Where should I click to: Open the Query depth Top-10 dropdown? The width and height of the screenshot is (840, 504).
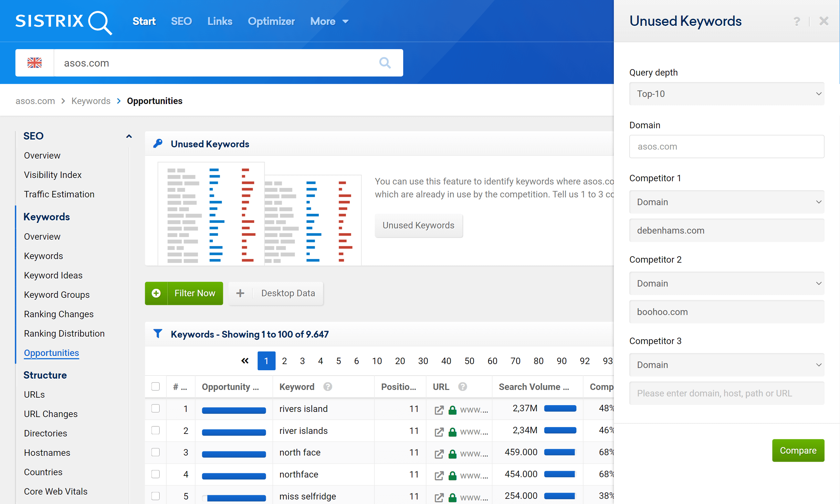(x=727, y=94)
